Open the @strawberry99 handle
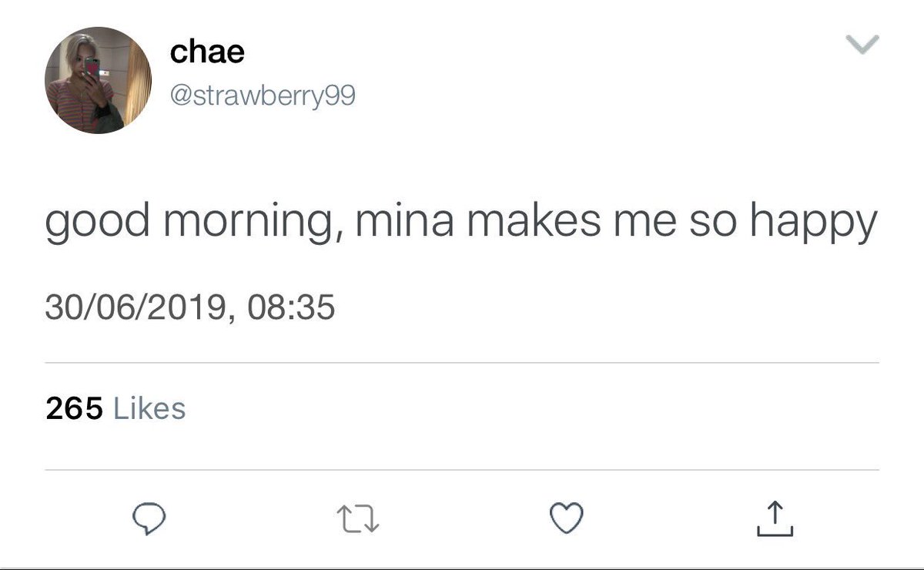924x570 pixels. coord(263,97)
